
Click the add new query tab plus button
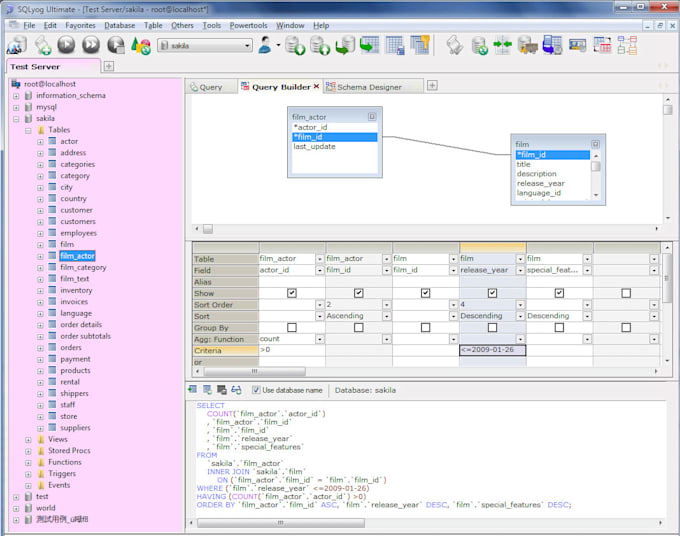432,86
